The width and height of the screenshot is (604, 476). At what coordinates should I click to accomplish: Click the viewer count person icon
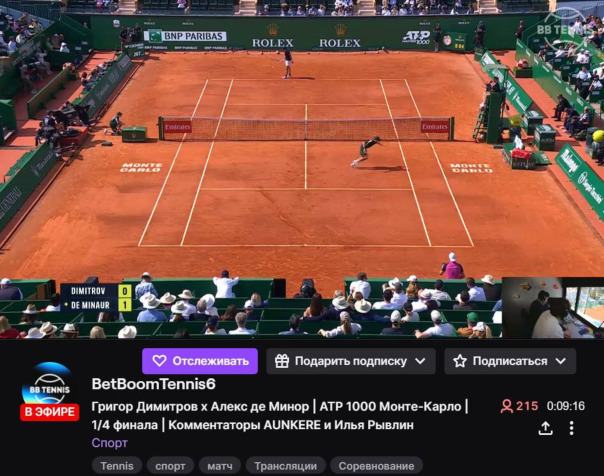(x=507, y=406)
